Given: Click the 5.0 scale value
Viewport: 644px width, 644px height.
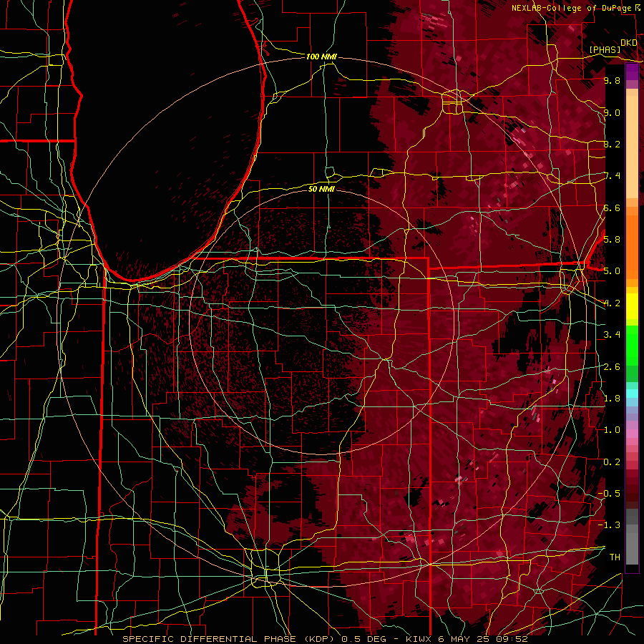Looking at the screenshot, I should click(612, 271).
